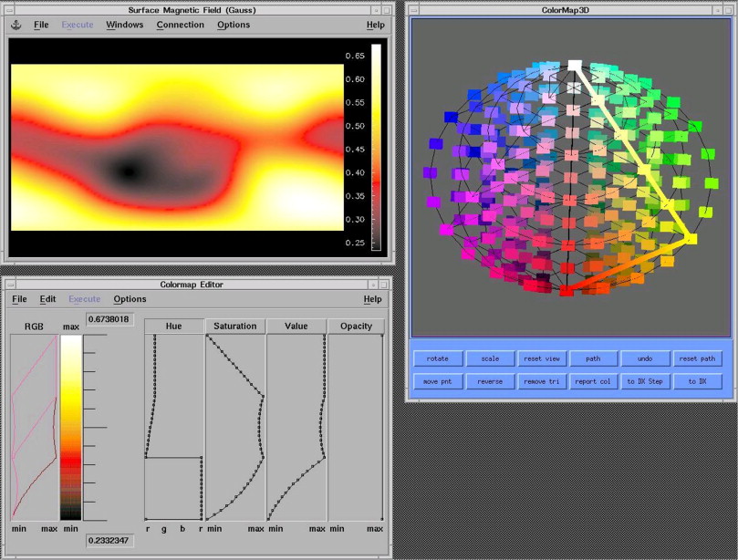Screen dimensions: 738x560
Task: Select the Hue column header
Action: pyautogui.click(x=173, y=327)
